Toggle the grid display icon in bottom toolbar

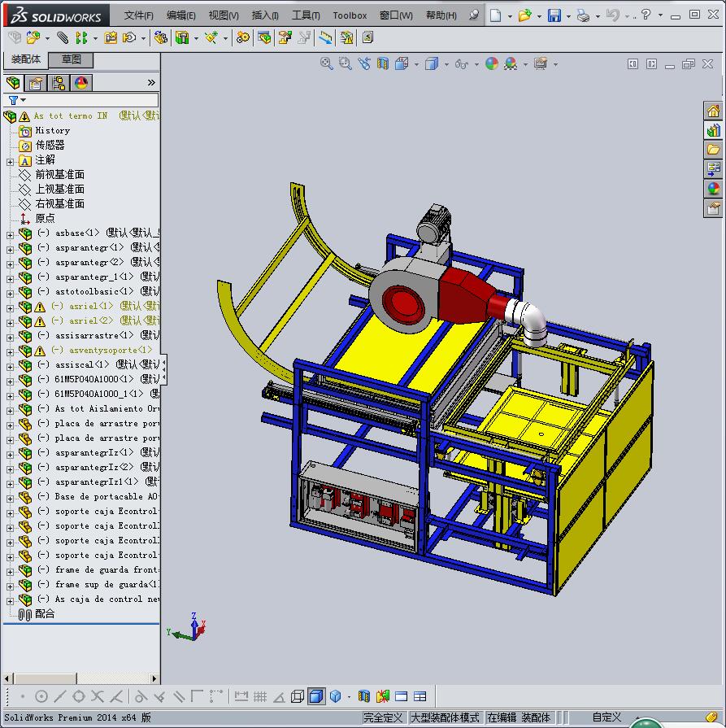[260, 696]
